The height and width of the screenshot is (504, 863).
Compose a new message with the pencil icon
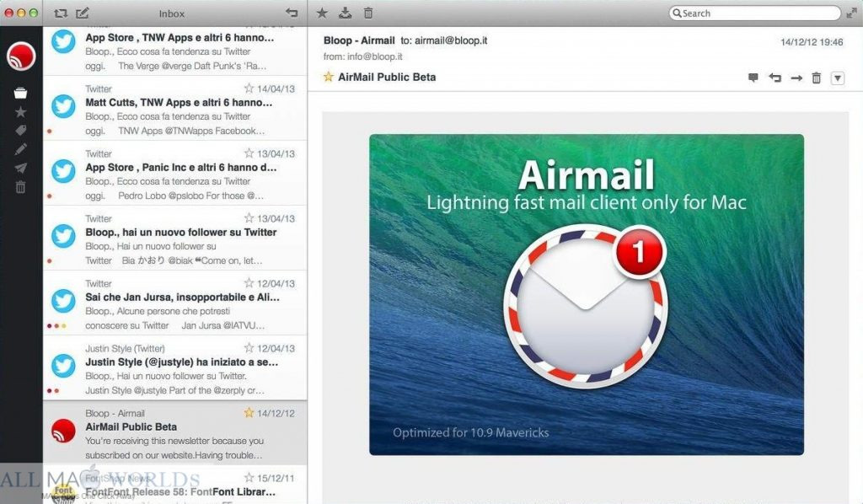pyautogui.click(x=82, y=13)
